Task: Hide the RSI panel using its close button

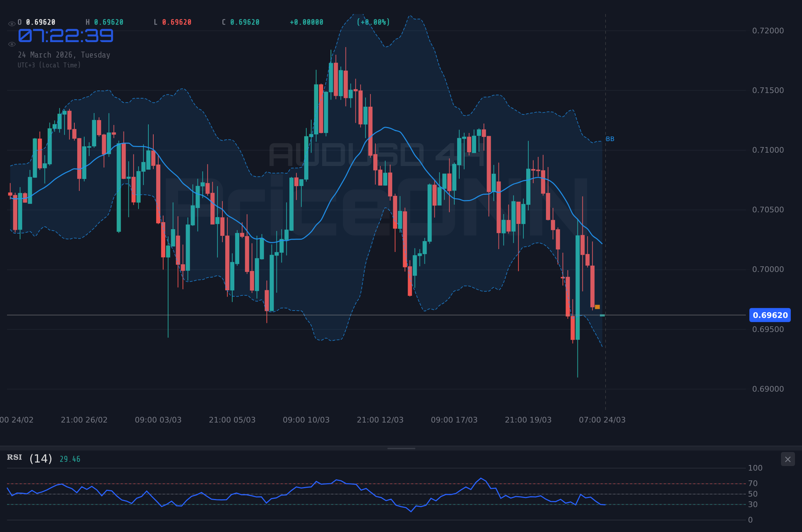Action: click(788, 459)
